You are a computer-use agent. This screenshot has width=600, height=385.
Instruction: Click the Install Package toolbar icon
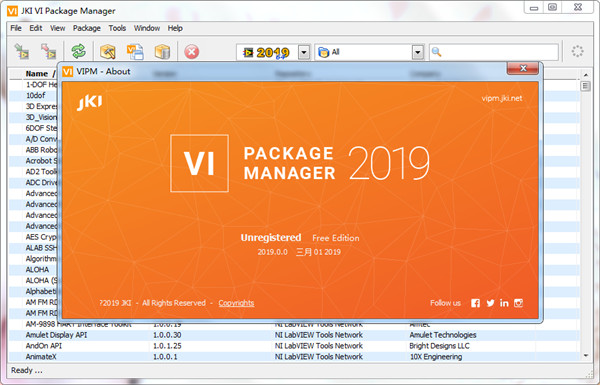[x=22, y=51]
